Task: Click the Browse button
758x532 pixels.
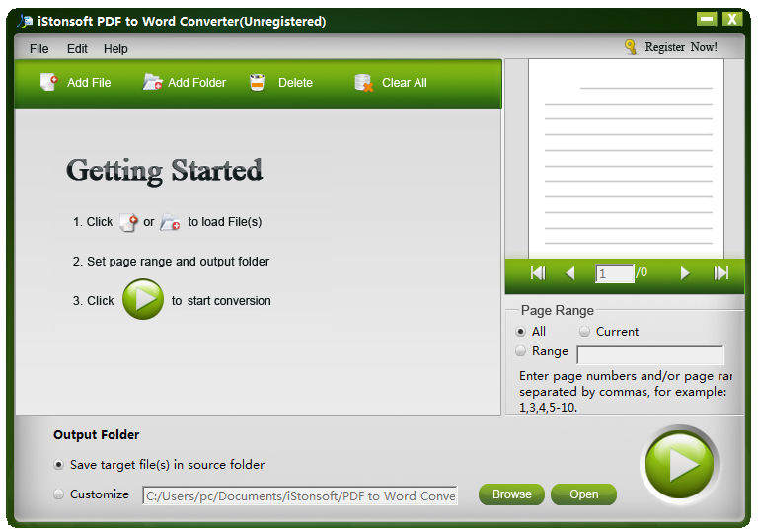Action: point(511,494)
